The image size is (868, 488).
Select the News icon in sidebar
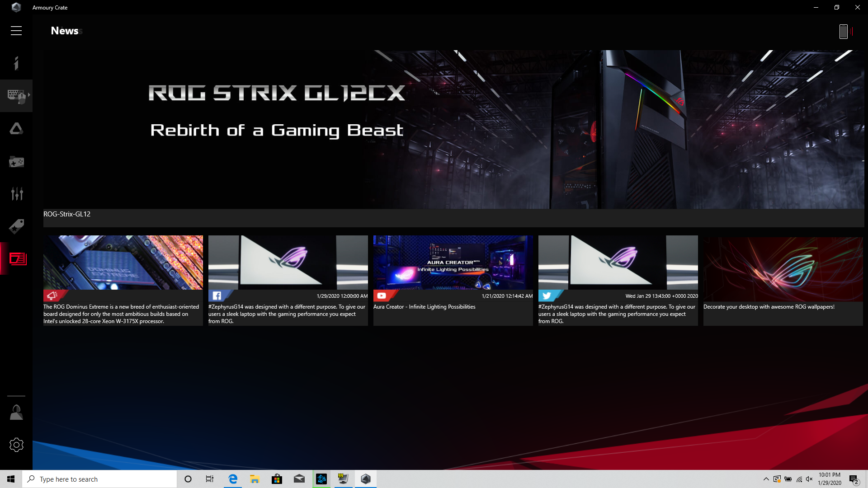[18, 259]
